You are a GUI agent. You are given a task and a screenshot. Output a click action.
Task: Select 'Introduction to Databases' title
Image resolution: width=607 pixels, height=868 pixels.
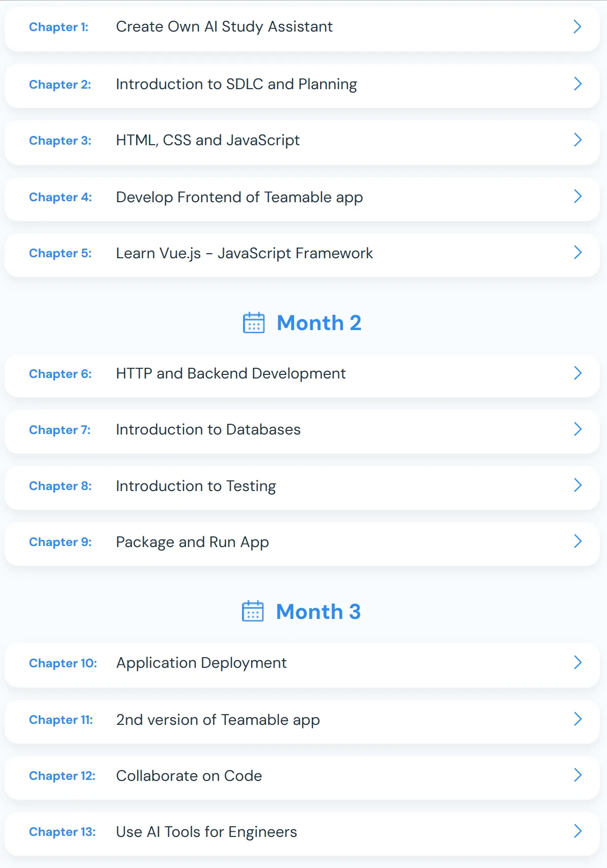point(208,429)
